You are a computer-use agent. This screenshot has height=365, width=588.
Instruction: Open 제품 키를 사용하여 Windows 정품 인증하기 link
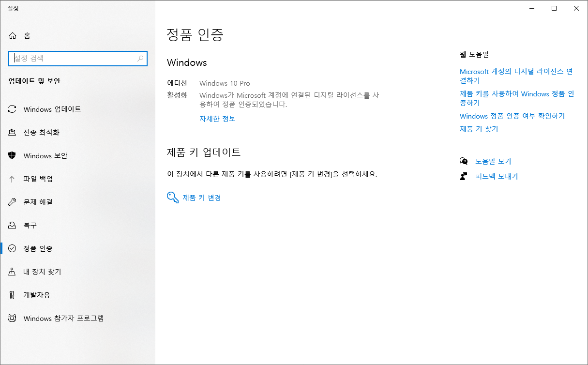[517, 98]
